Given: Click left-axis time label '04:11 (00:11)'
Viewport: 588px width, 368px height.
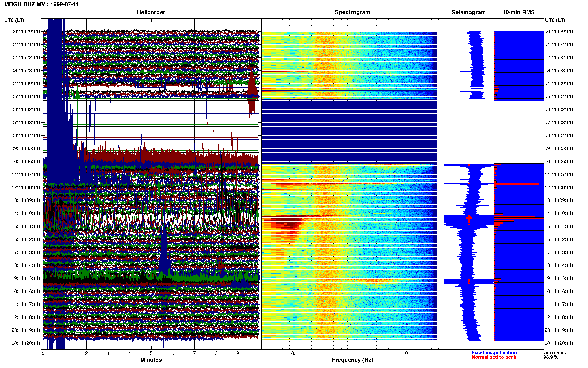Looking at the screenshot, I should 26,83.
